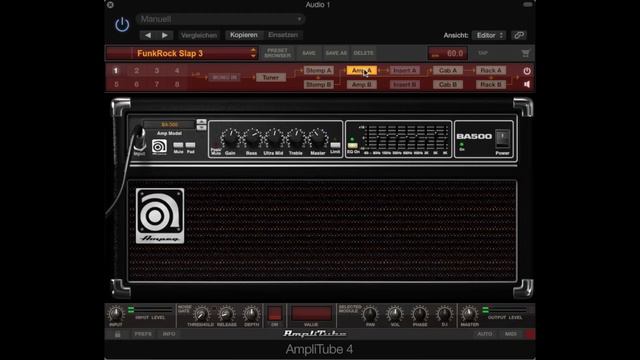Open the Ansicht Editor view dropdown
This screenshot has width=640, height=360.
pyautogui.click(x=489, y=36)
